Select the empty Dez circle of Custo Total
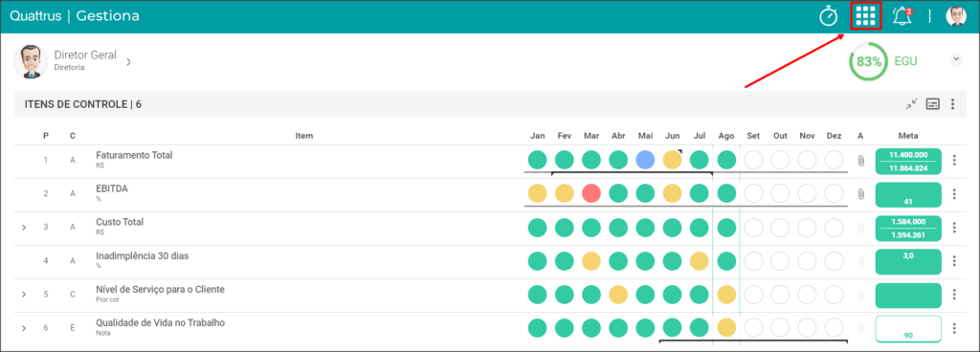 [835, 228]
